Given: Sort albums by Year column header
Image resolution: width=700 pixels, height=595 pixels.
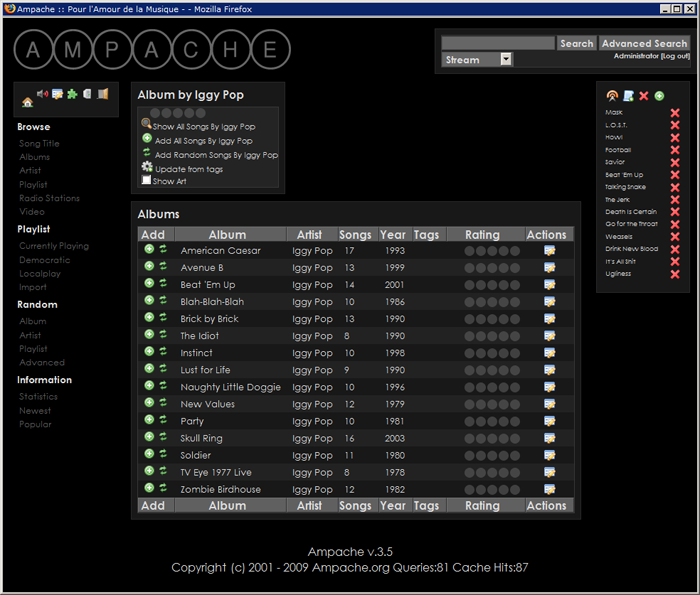Looking at the screenshot, I should pos(395,234).
